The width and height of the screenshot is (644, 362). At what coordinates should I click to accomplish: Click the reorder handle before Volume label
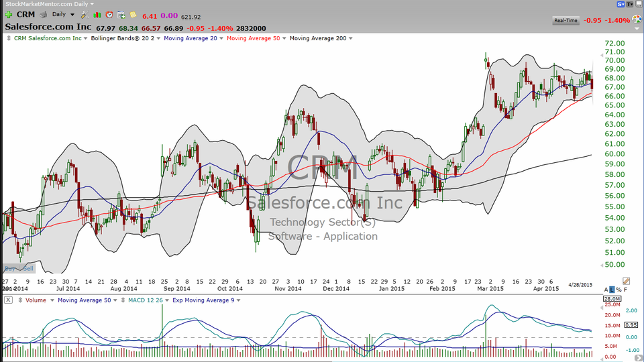pos(20,300)
